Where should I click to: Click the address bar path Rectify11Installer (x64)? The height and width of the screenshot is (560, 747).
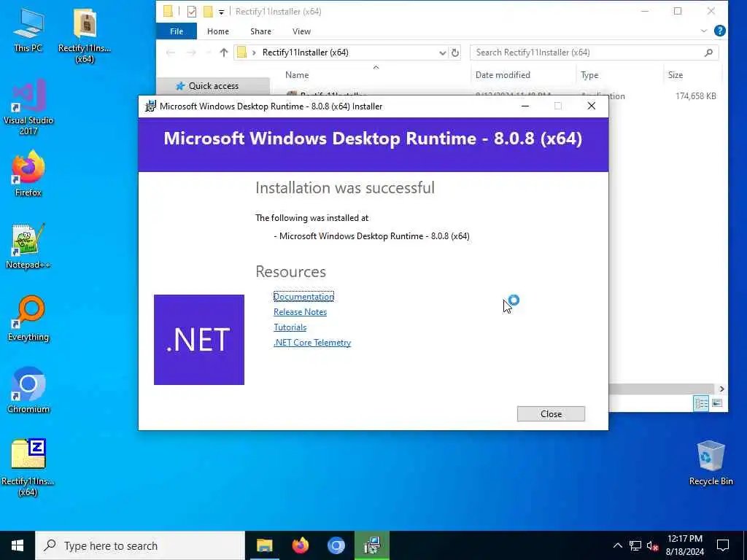(305, 52)
